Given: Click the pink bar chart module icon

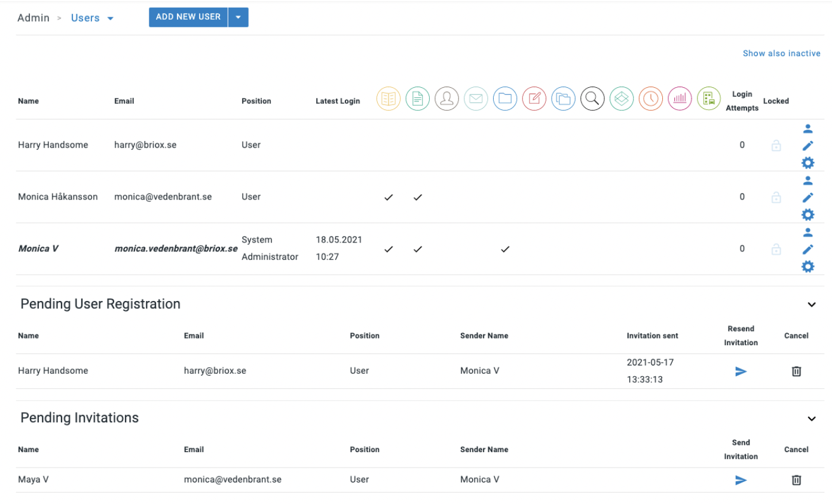Looking at the screenshot, I should 680,99.
